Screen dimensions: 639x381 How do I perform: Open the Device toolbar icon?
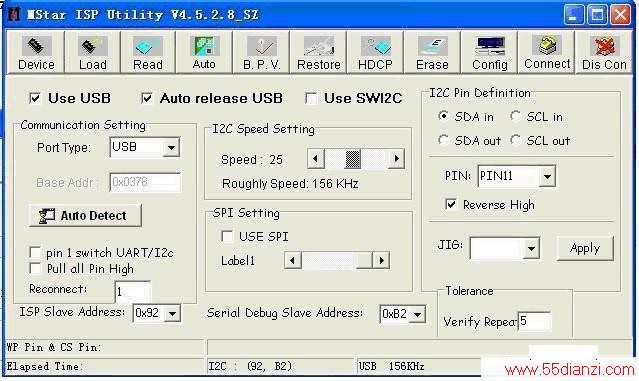click(36, 53)
